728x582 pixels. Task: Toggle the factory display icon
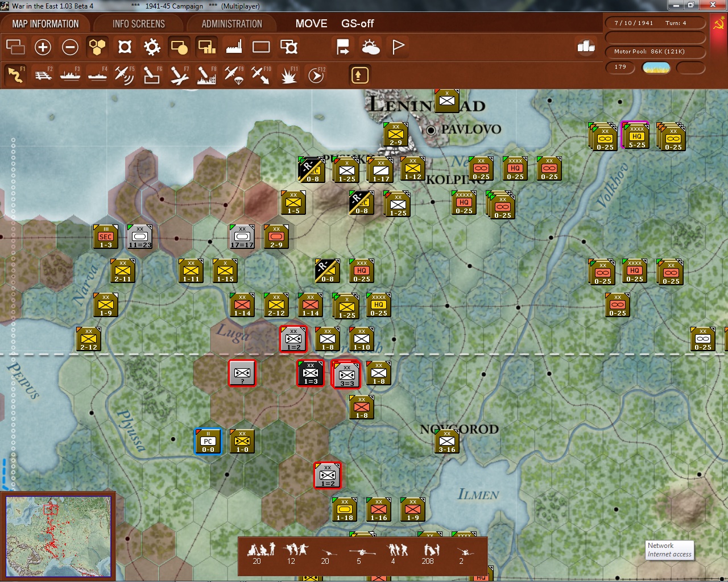[234, 47]
